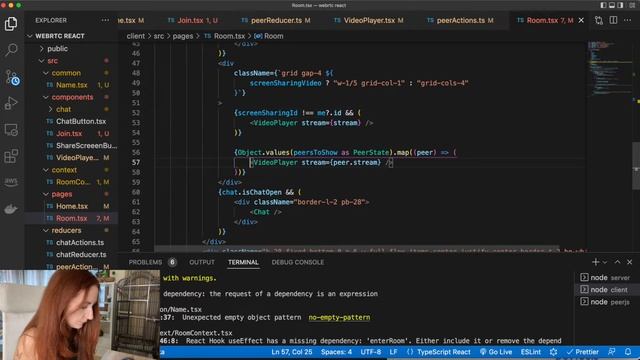This screenshot has width=640, height=360.
Task: Open Home.tsx in the explorer
Action: [71, 206]
